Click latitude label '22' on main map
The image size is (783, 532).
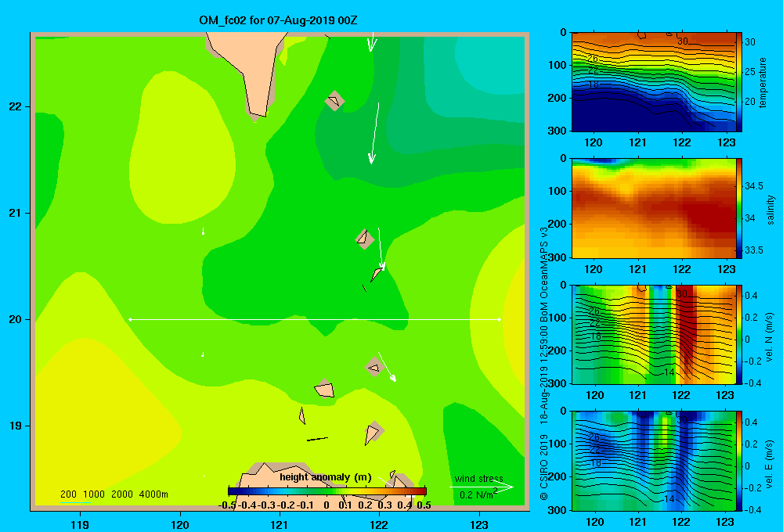pyautogui.click(x=16, y=107)
